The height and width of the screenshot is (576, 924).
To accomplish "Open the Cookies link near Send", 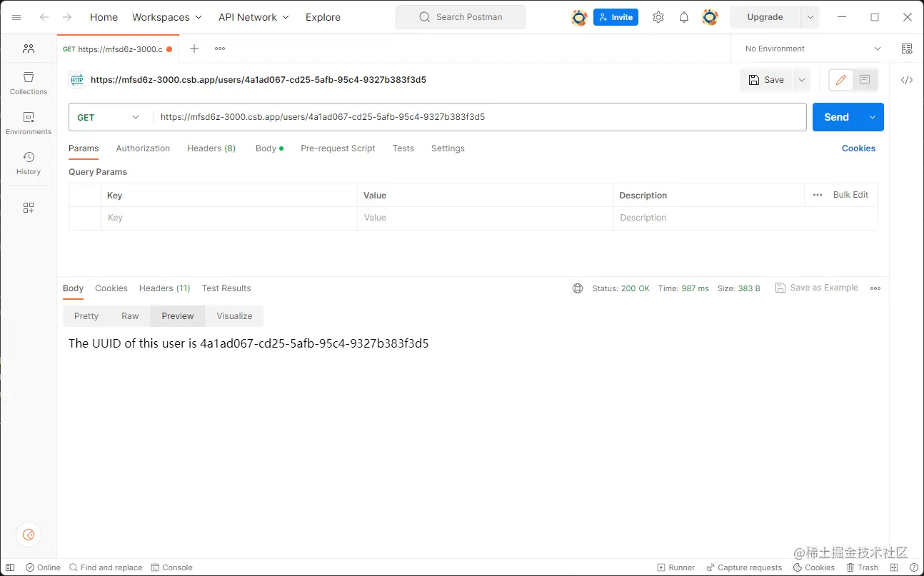I will tap(858, 148).
